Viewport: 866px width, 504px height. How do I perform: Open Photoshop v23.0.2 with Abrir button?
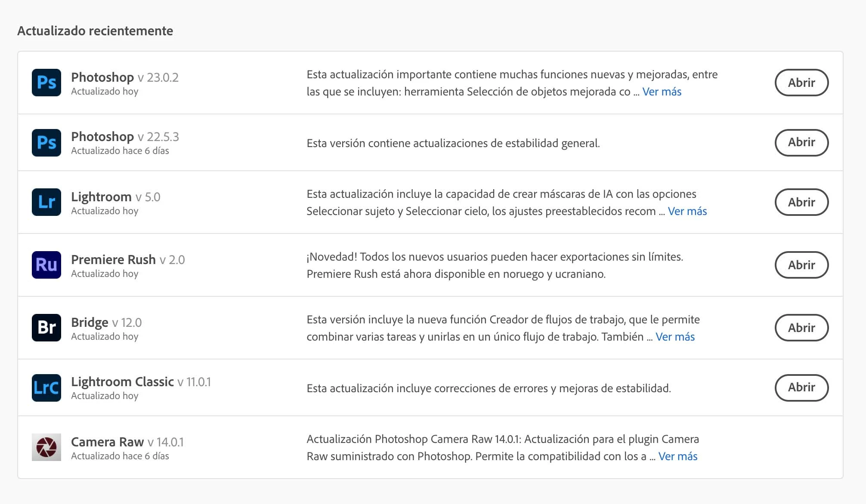801,83
